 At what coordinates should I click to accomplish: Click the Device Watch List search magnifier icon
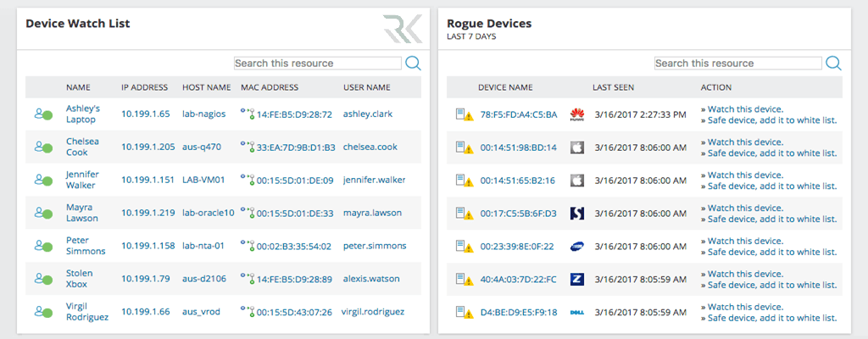pos(413,64)
